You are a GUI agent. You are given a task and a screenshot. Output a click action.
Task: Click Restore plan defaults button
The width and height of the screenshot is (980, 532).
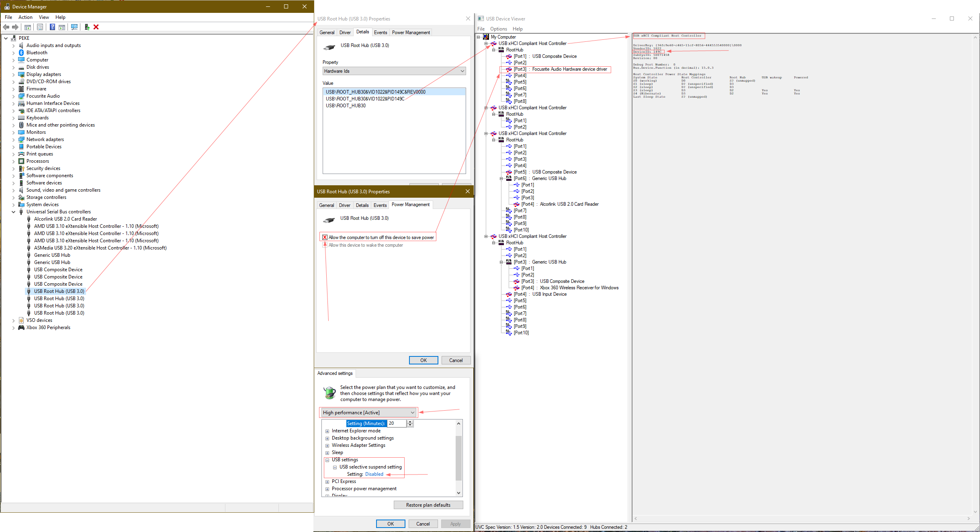coord(428,505)
